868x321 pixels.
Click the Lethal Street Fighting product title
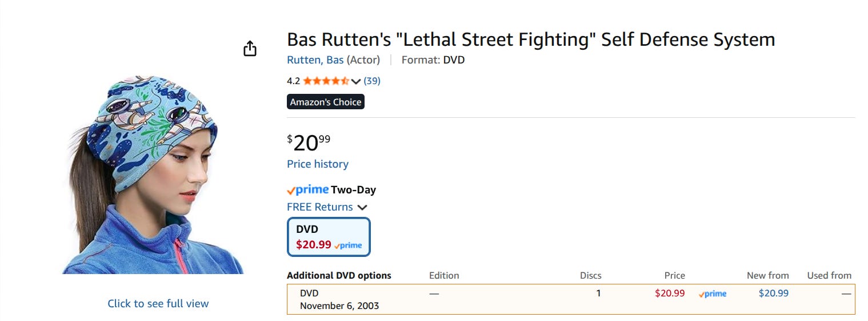530,39
